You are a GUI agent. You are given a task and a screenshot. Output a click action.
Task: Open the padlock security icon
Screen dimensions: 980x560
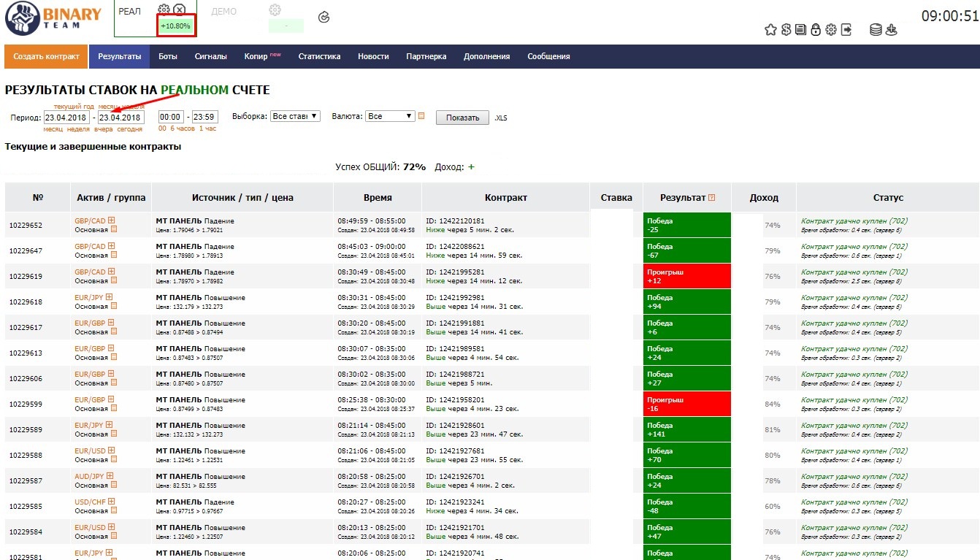pos(816,30)
